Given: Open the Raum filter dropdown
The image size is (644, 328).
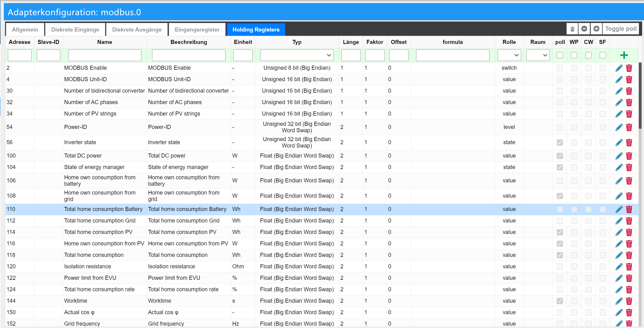Looking at the screenshot, I should click(538, 55).
